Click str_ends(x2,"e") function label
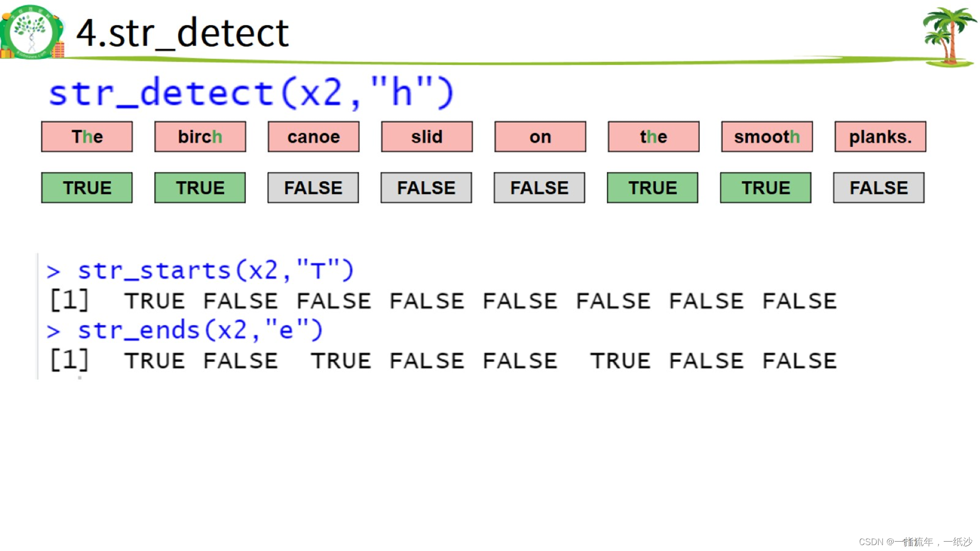The height and width of the screenshot is (551, 980). [x=199, y=330]
